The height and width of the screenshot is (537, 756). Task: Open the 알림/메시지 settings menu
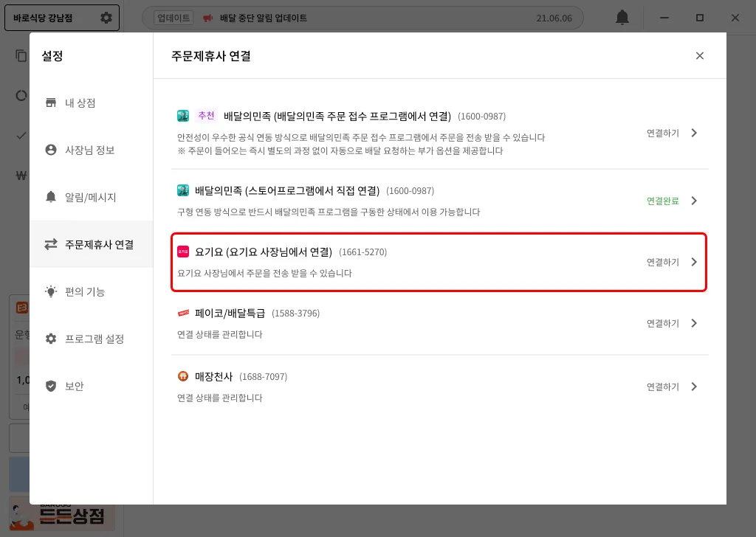pos(92,197)
